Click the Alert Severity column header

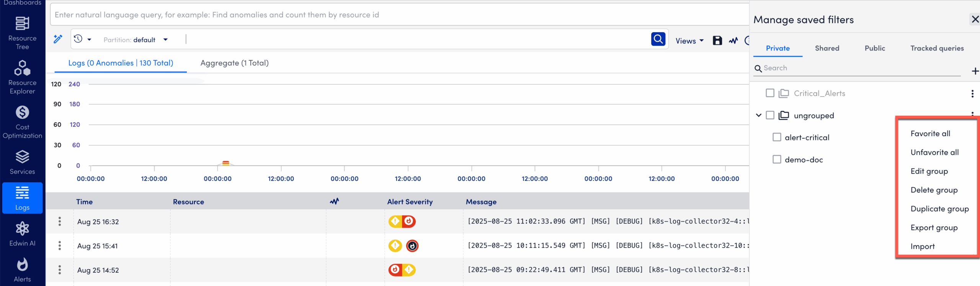[410, 202]
